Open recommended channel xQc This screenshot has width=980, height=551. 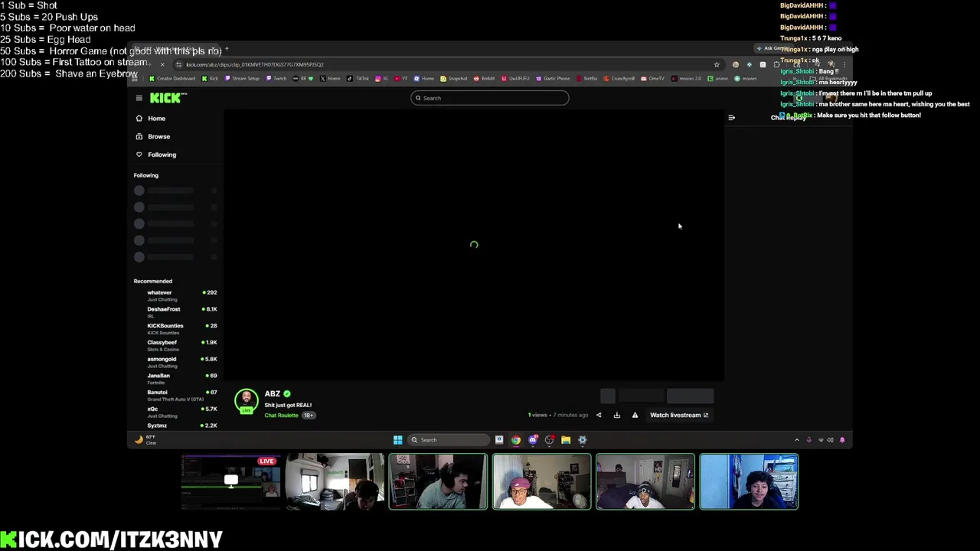click(175, 411)
